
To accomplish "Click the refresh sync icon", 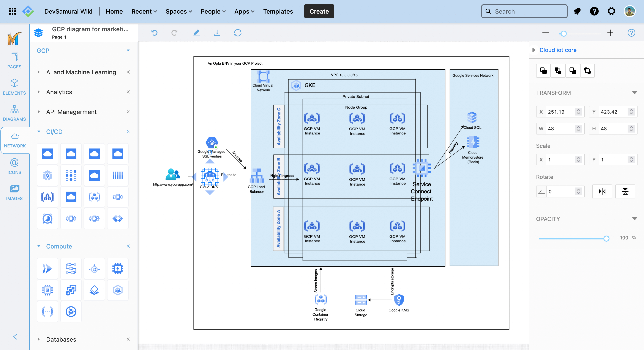I will [238, 33].
